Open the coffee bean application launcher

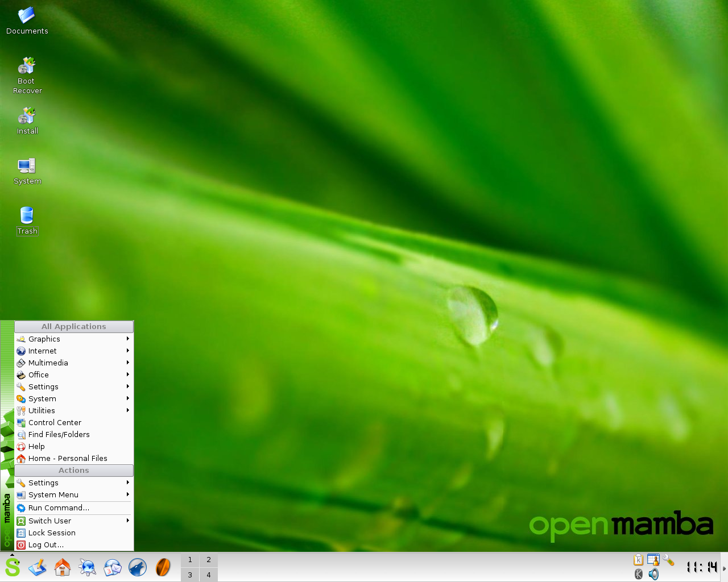pos(163,567)
